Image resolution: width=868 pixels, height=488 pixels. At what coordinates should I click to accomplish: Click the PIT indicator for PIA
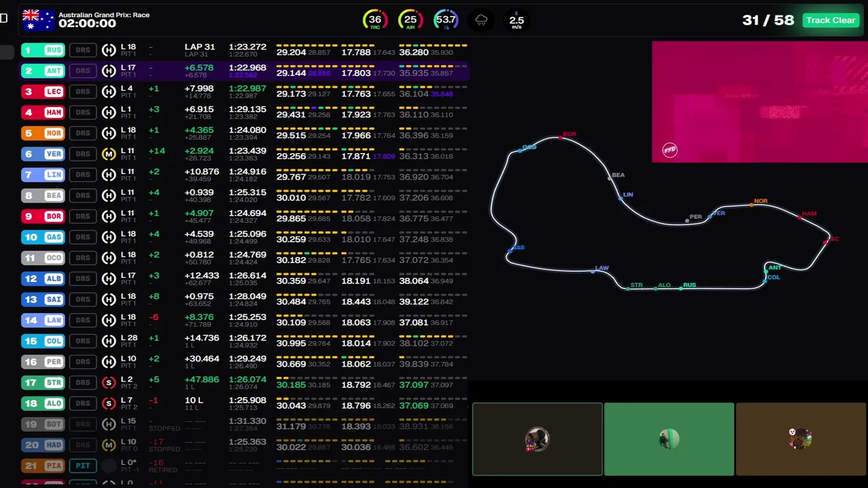83,466
